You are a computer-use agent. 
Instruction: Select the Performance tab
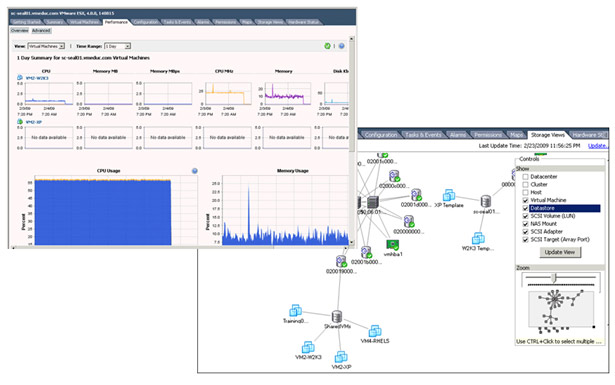click(116, 22)
